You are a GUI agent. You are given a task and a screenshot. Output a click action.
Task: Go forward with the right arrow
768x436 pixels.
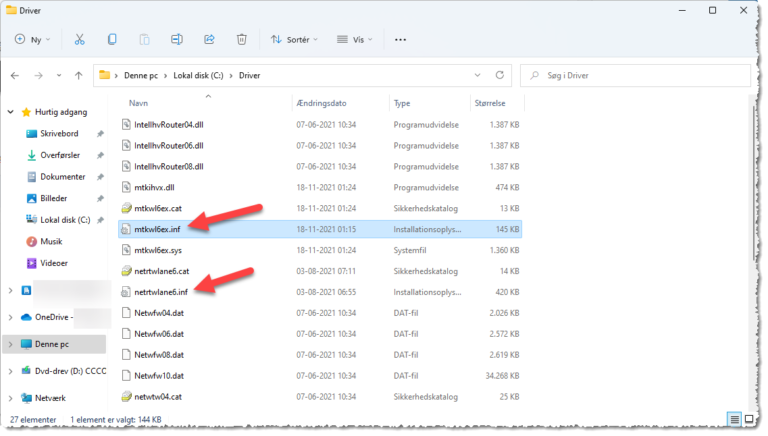click(x=38, y=75)
